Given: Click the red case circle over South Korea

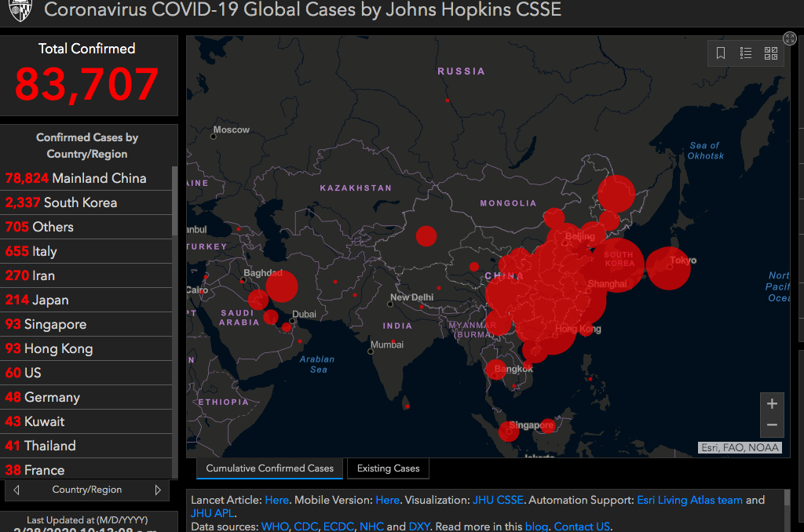Looking at the screenshot, I should 617,265.
